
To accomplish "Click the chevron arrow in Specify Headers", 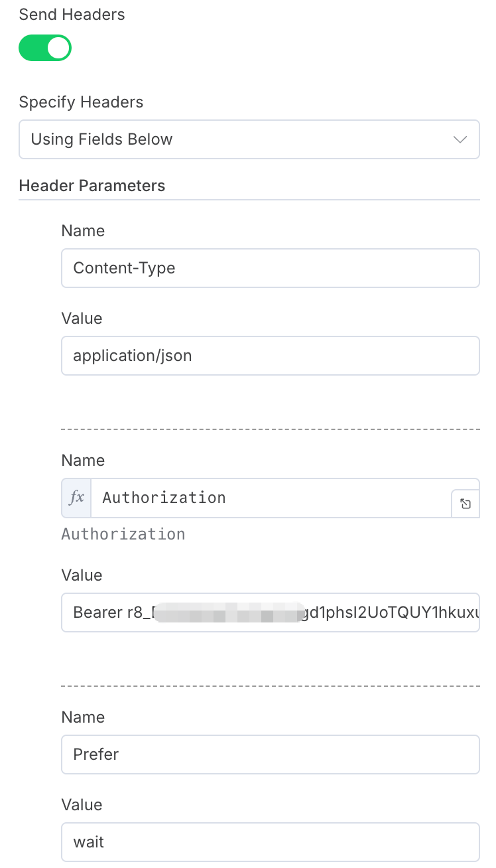I will (x=460, y=139).
